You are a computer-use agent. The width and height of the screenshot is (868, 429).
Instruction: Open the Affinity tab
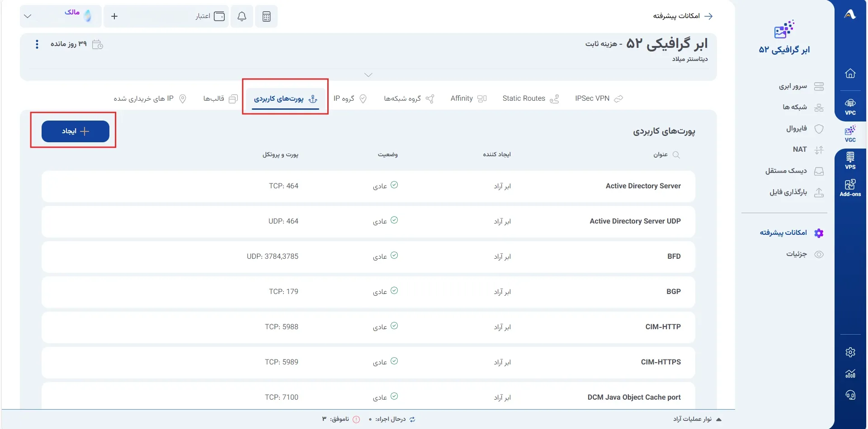(x=468, y=98)
